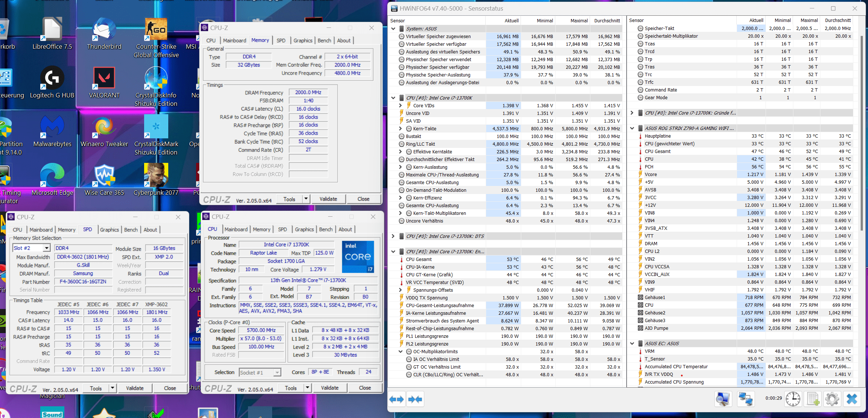Open the Slot #2 dropdown in CPU-Z SPD

pos(46,248)
